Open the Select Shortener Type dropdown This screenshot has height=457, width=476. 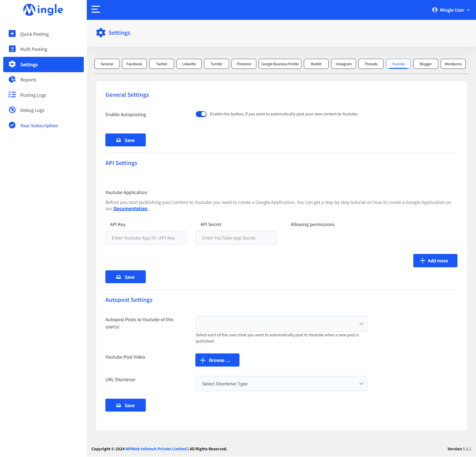click(281, 384)
